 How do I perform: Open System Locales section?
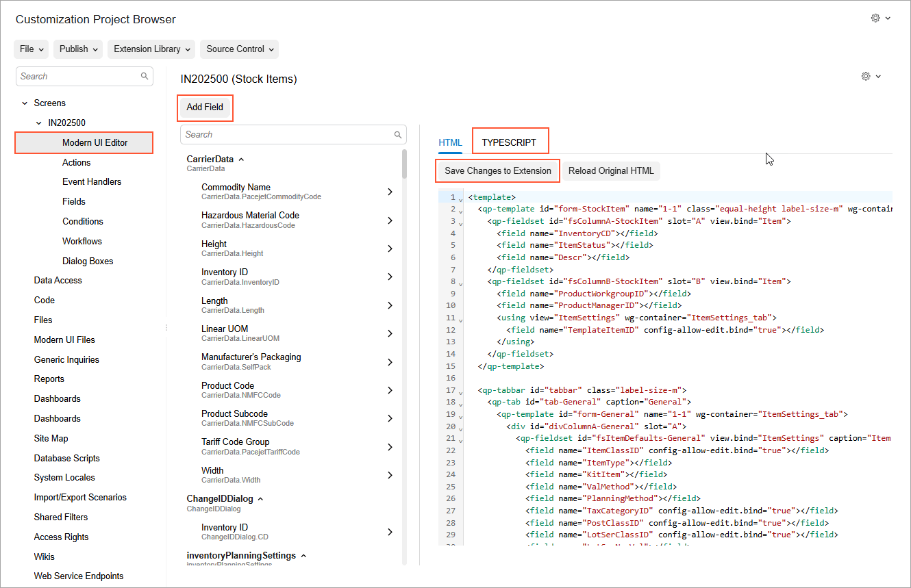click(64, 478)
